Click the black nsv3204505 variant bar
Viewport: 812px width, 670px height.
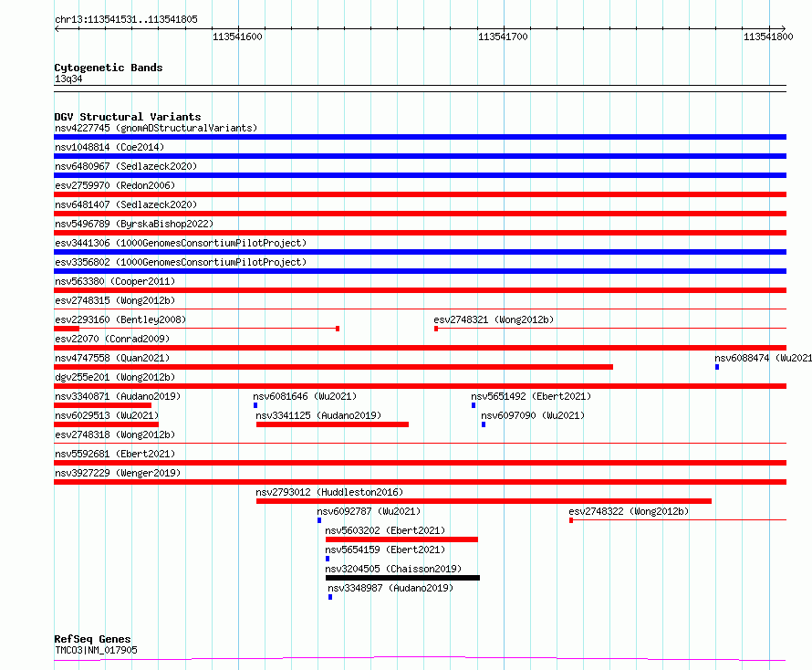click(x=402, y=578)
